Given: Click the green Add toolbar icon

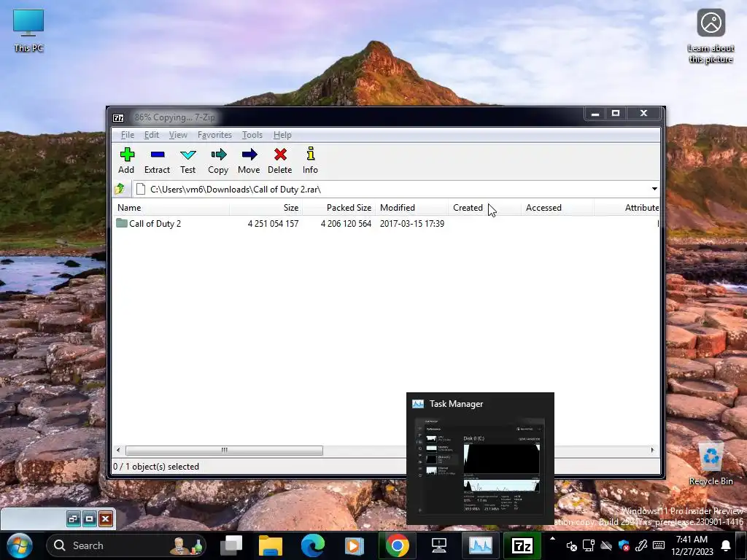Looking at the screenshot, I should (x=127, y=155).
